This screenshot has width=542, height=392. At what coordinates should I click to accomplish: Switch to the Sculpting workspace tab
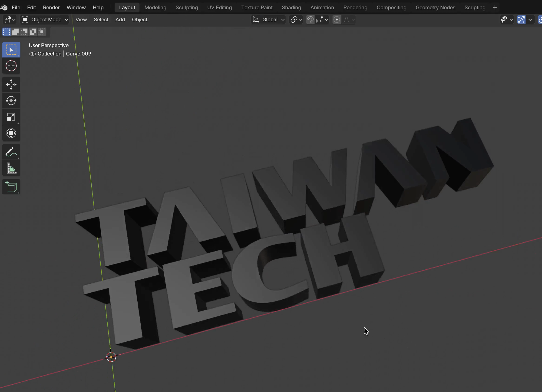(x=187, y=7)
